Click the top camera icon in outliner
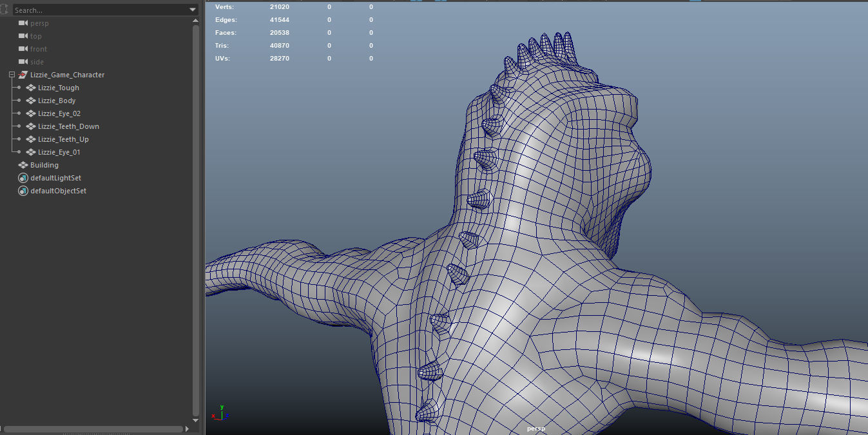The width and height of the screenshot is (868, 435). tap(23, 36)
